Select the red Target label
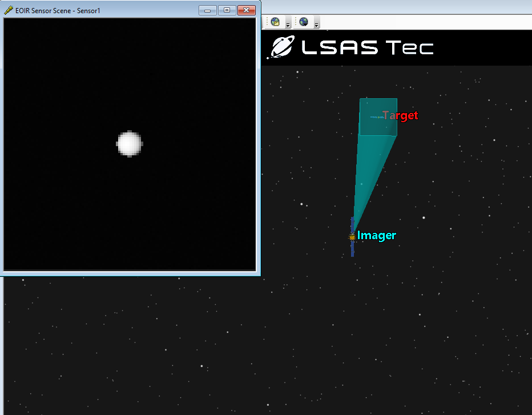This screenshot has width=532, height=415. click(400, 115)
